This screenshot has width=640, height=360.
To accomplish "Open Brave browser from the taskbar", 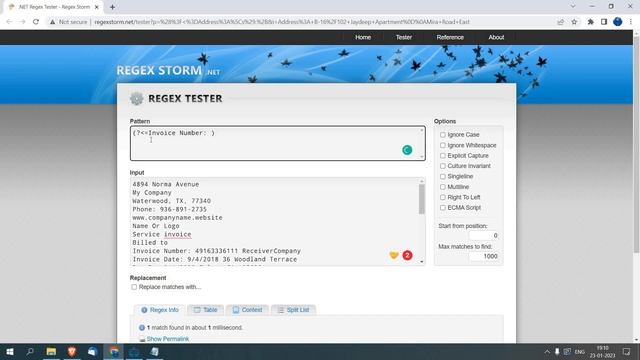I will (72, 351).
